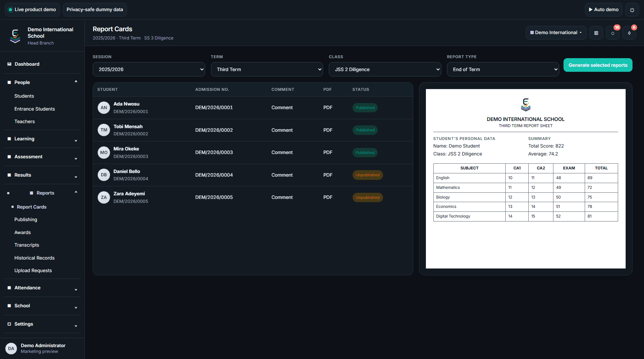Collapse the Reports section

click(x=42, y=193)
